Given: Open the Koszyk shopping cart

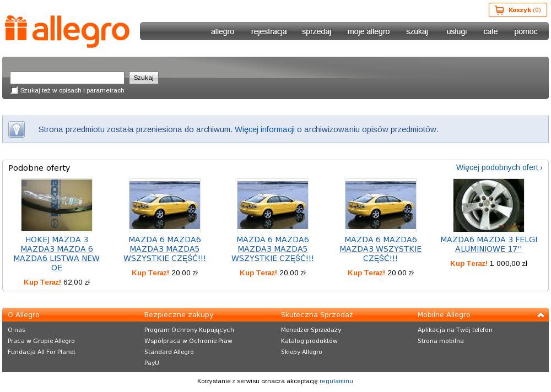Looking at the screenshot, I should coord(517,10).
